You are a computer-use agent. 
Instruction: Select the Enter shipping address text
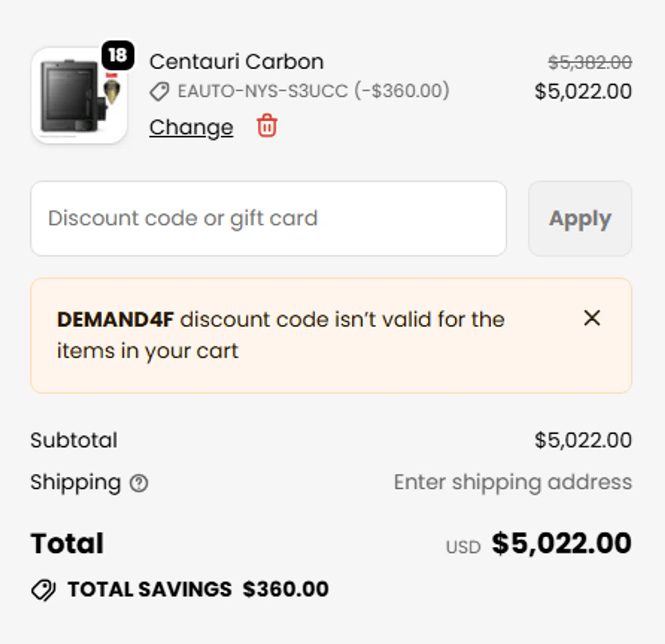pyautogui.click(x=512, y=482)
